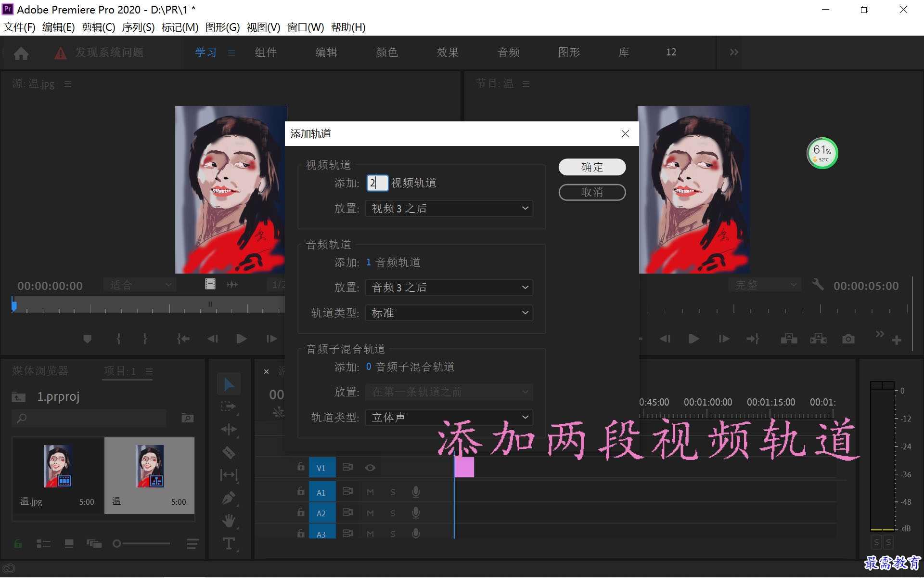Play the Program monitor sequence
This screenshot has height=578, width=924.
point(694,339)
